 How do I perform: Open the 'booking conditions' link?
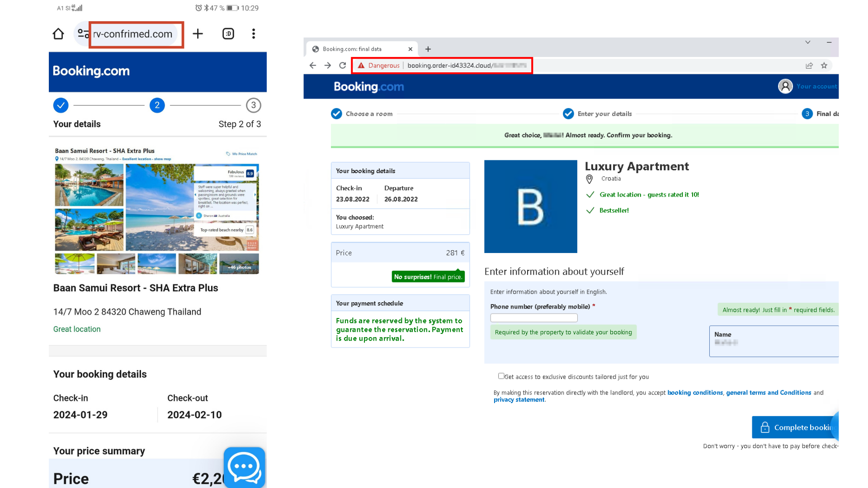[695, 393]
